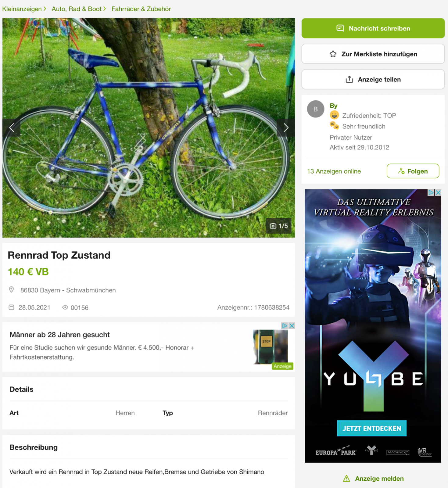Follow the seller with Folgen button
Screen dimensions: 448x488
click(x=413, y=171)
